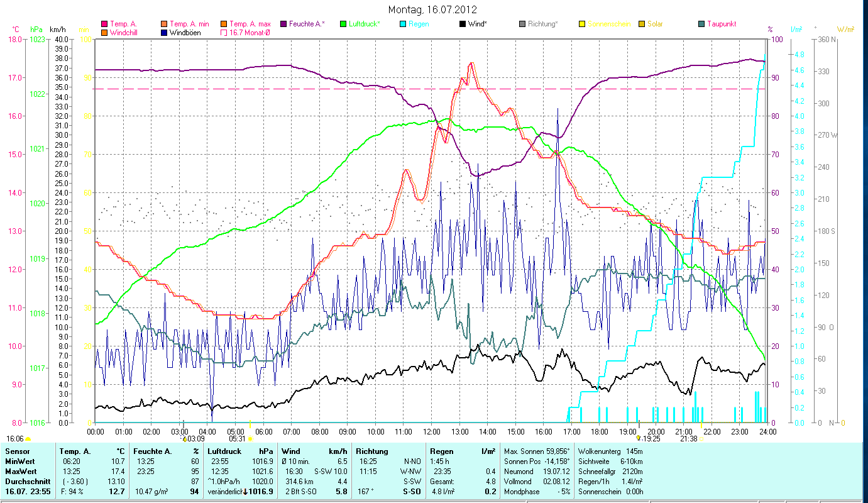Click the cyan Regen legend swatch
868x503 pixels.
pyautogui.click(x=402, y=24)
